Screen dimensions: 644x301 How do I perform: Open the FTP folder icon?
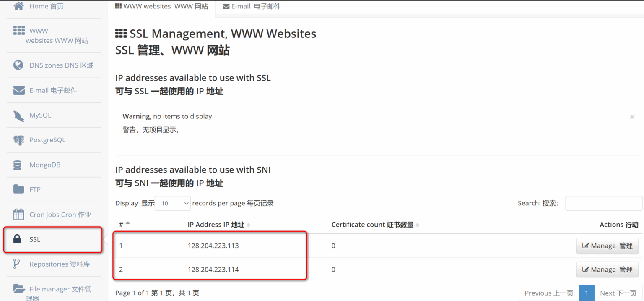(18, 189)
